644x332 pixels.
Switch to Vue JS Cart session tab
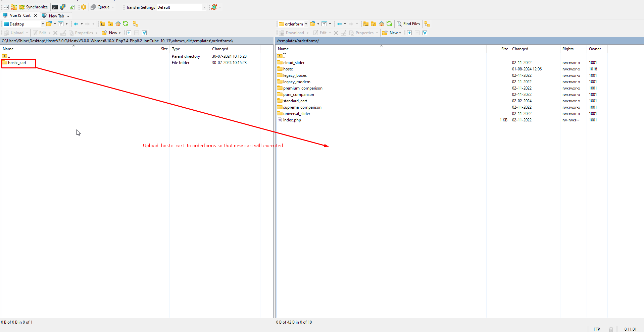(20, 15)
